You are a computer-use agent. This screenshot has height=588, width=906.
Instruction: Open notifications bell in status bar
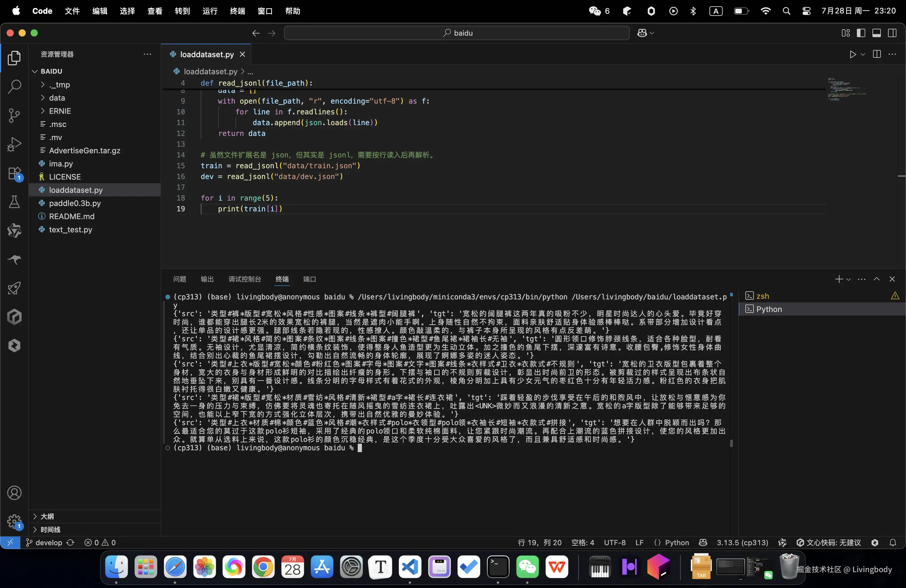[893, 543]
